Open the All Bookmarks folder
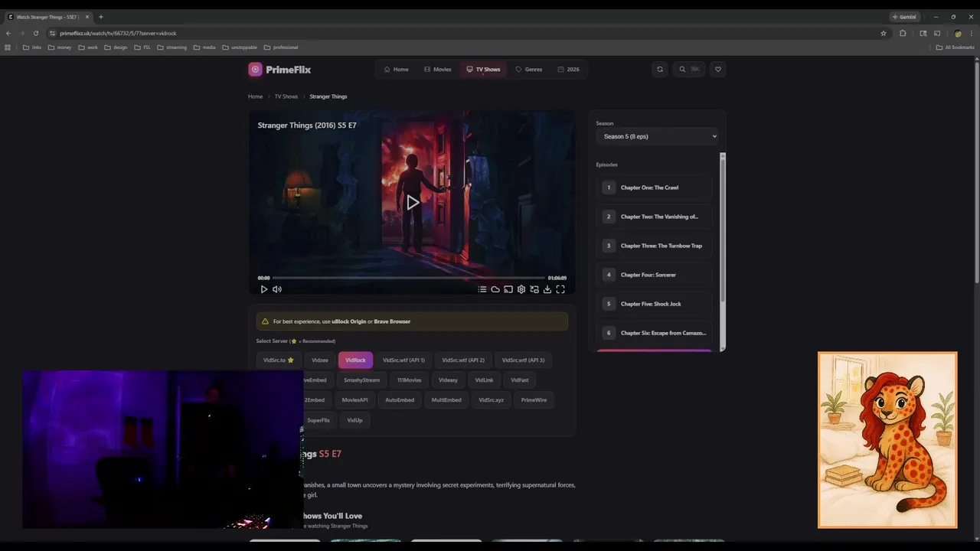Screen dimensions: 980x551 [955, 47]
